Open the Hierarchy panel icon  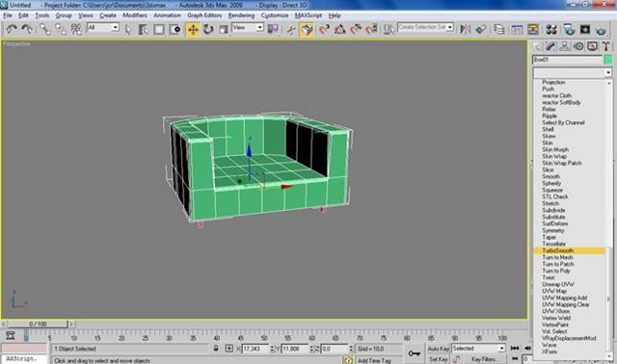click(x=565, y=46)
